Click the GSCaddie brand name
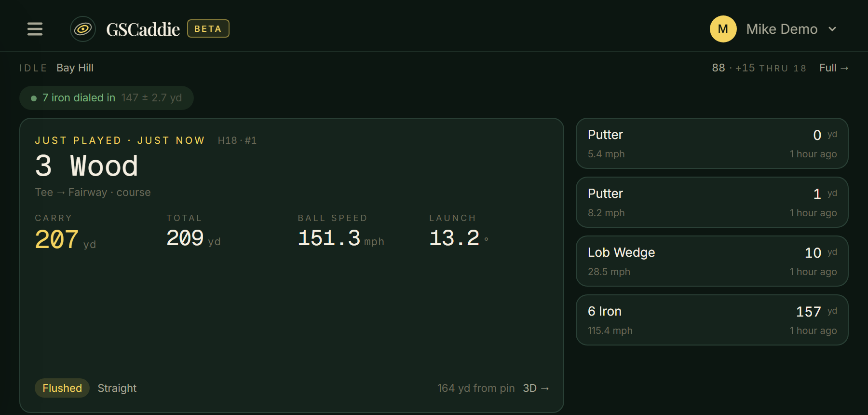The image size is (868, 415). click(143, 29)
